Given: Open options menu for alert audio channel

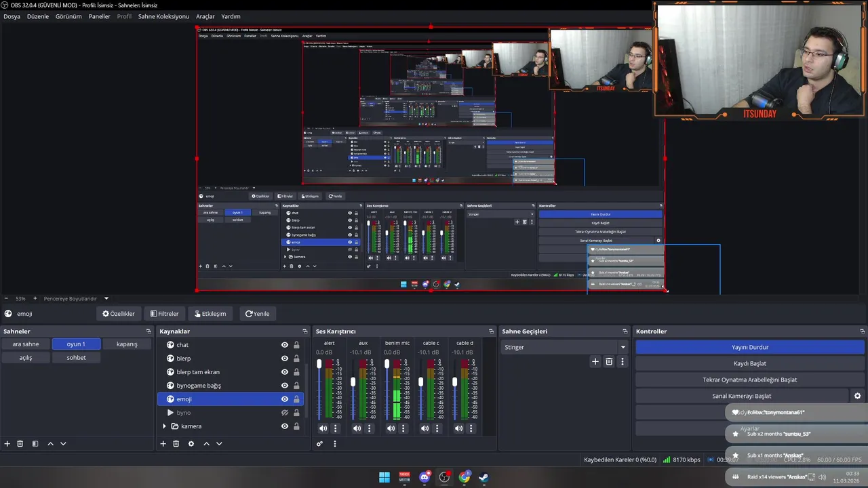Looking at the screenshot, I should 335,428.
